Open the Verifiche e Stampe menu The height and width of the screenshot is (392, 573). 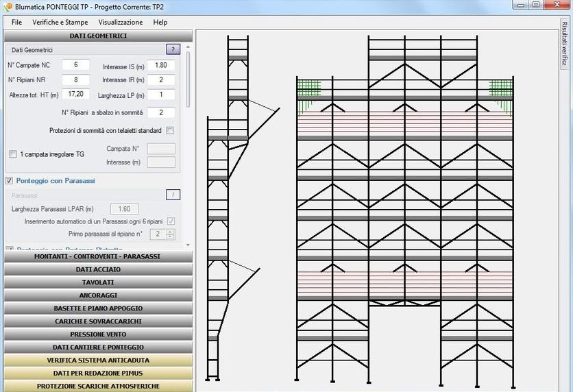point(60,22)
